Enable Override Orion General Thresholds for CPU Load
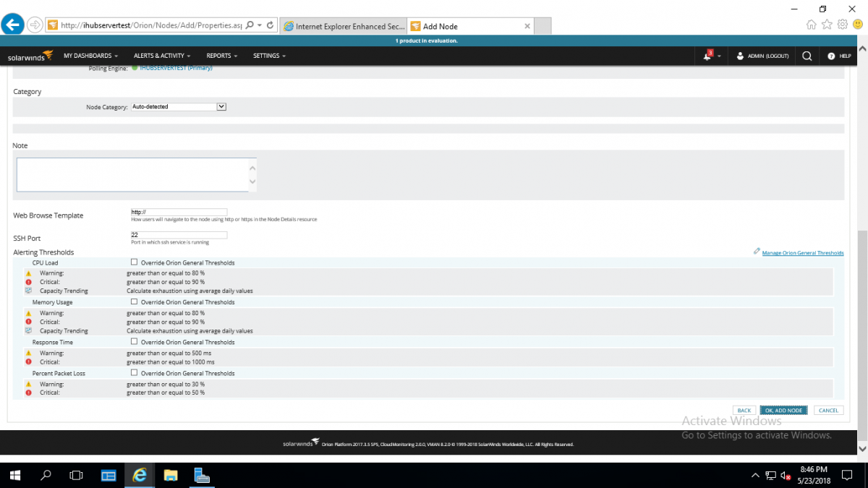 [134, 262]
